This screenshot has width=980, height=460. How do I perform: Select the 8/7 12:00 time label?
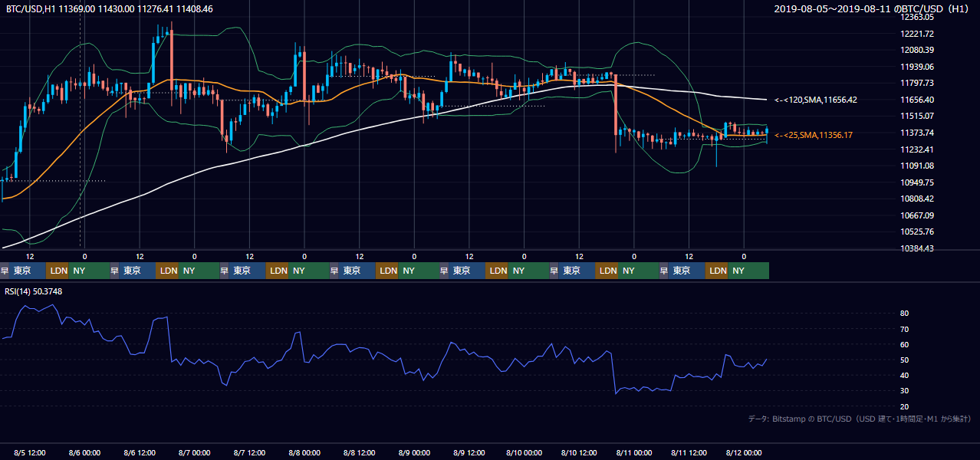[250, 453]
